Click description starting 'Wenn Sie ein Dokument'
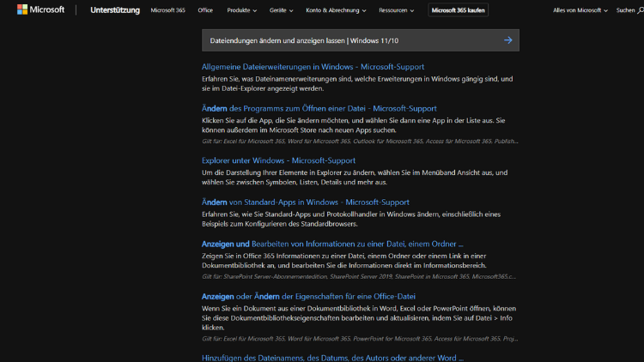The width and height of the screenshot is (644, 362). pyautogui.click(x=359, y=317)
